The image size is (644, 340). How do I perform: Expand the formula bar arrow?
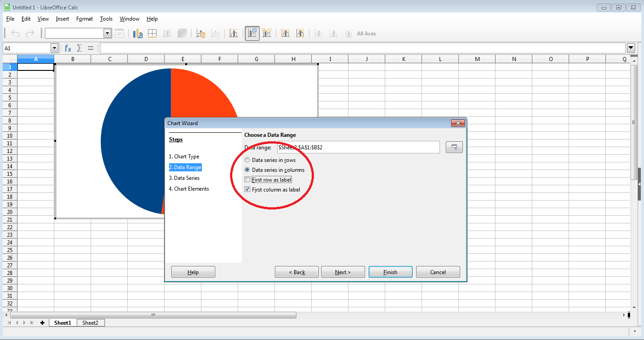point(631,48)
